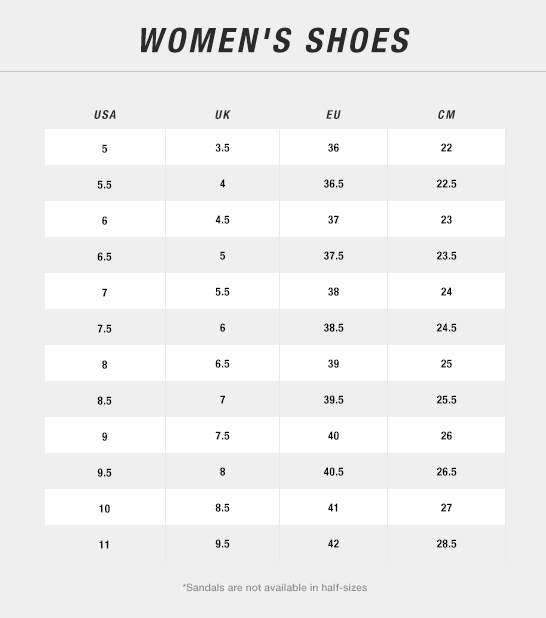
Task: Click the Women's Shoes title
Action: pos(275,40)
